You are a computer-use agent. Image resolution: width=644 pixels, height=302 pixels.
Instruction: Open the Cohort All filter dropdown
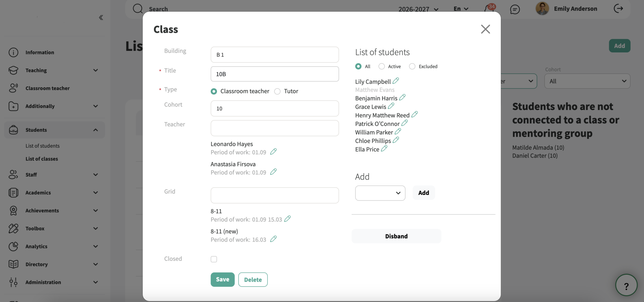pos(587,81)
